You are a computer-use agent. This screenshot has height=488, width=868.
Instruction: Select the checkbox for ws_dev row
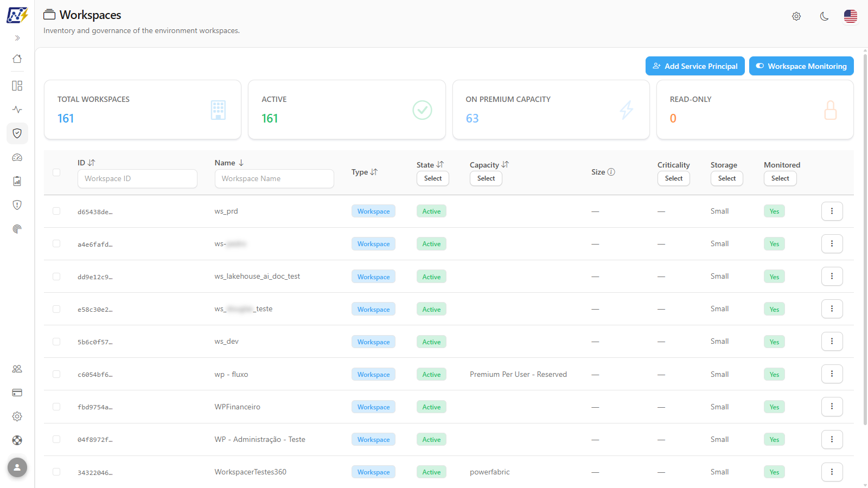[x=56, y=342]
